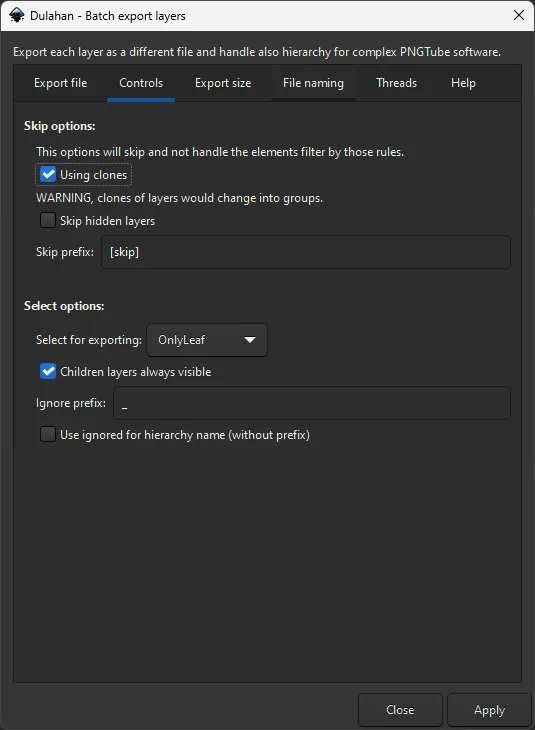Click the Inkscape logo in title bar
This screenshot has width=535, height=730.
tap(16, 15)
